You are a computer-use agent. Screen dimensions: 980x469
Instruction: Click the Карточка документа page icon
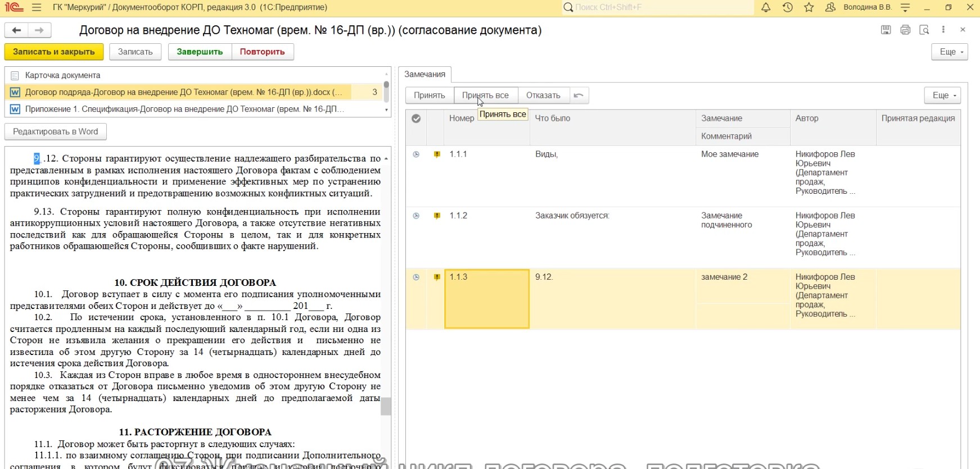pyautogui.click(x=15, y=75)
